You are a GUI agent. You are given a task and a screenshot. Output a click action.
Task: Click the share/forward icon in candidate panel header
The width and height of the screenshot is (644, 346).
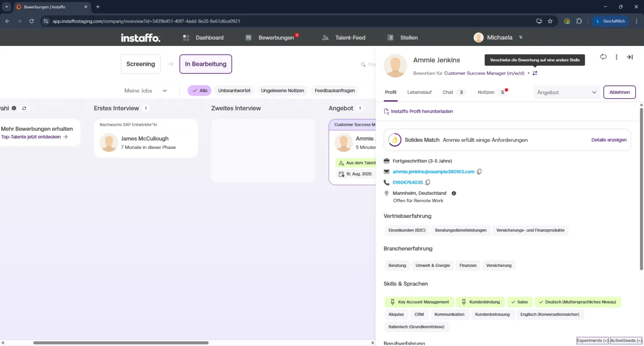[603, 57]
